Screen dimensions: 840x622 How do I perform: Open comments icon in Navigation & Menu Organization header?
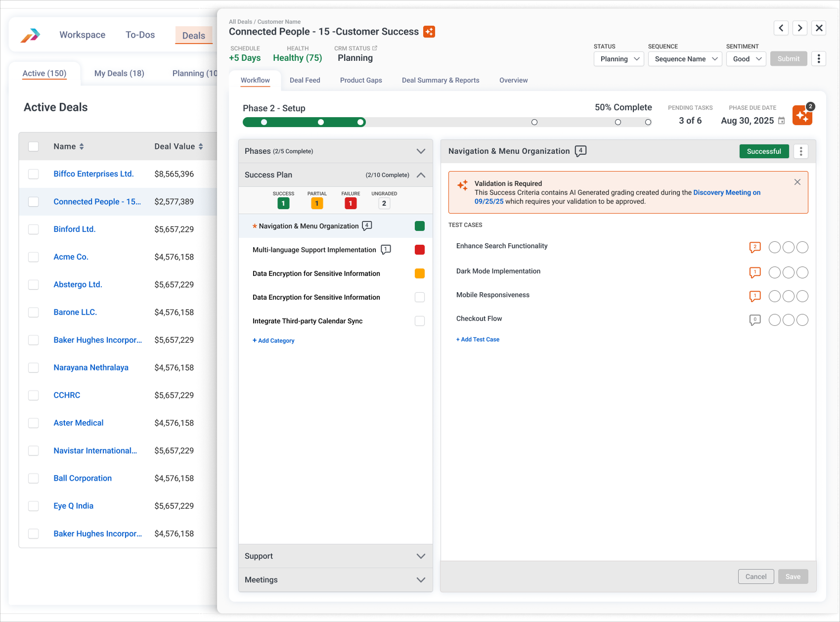tap(580, 151)
